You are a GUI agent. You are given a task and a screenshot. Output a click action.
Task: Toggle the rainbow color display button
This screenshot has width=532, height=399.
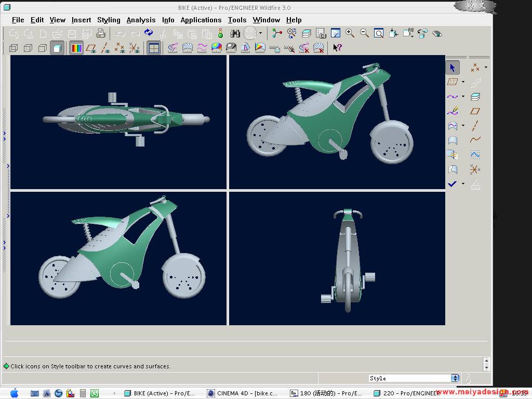[76, 48]
